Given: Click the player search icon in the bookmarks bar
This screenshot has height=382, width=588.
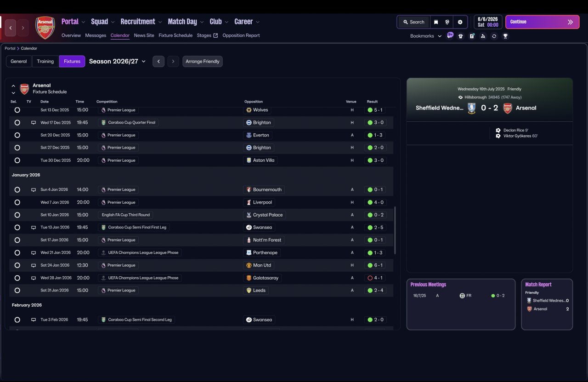Looking at the screenshot, I should tap(483, 36).
